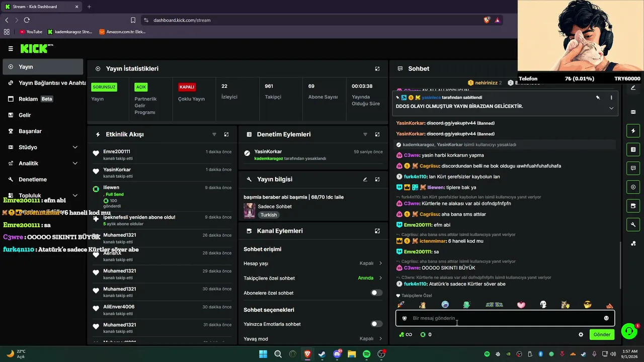The image size is (644, 362).
Task: Click the chat identity shield icon
Action: [405, 318]
